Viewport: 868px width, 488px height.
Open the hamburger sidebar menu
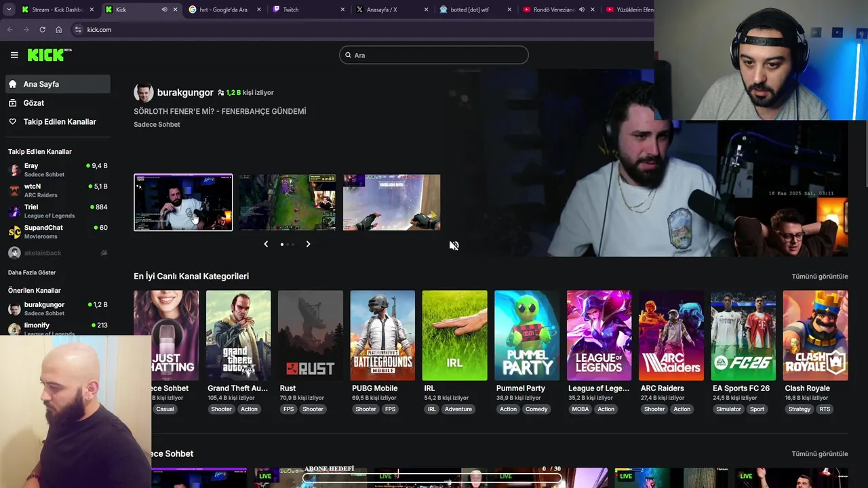click(x=14, y=55)
